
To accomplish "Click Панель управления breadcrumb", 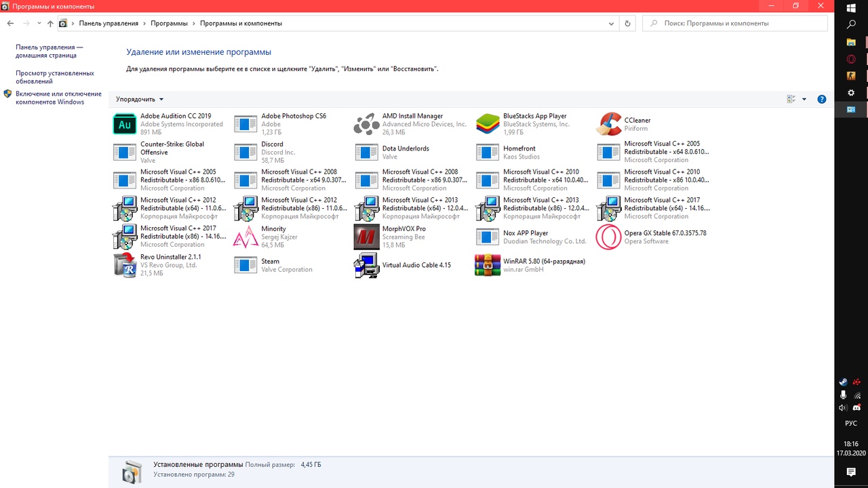I will pos(108,23).
